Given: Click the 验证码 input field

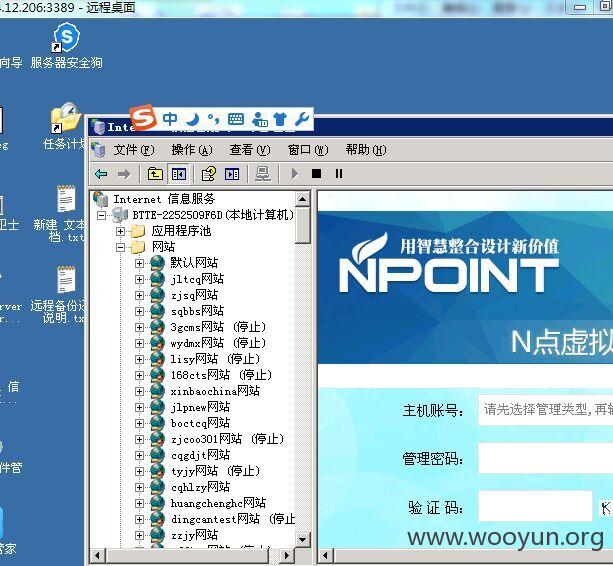Looking at the screenshot, I should pos(535,506).
